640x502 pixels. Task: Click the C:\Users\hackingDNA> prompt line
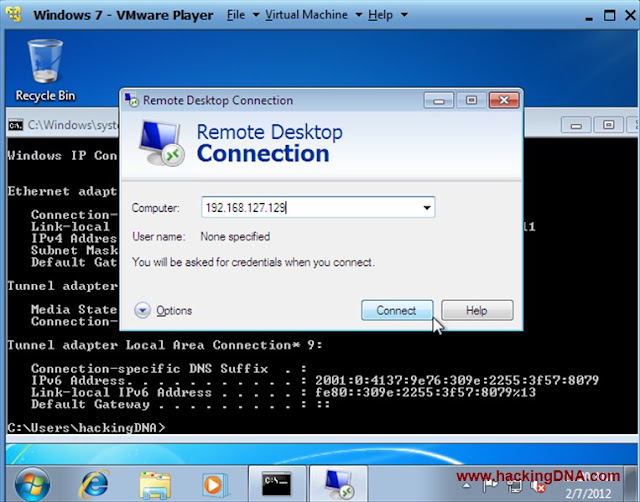pos(87,428)
